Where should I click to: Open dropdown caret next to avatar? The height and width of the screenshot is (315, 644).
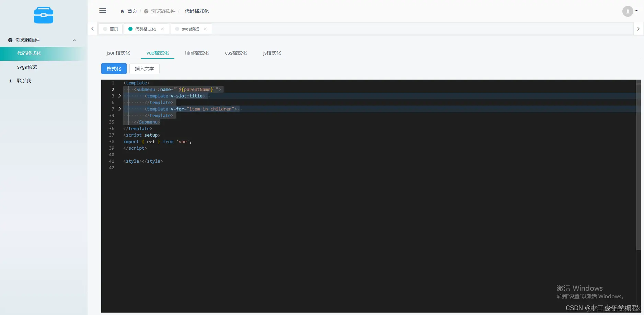636,11
